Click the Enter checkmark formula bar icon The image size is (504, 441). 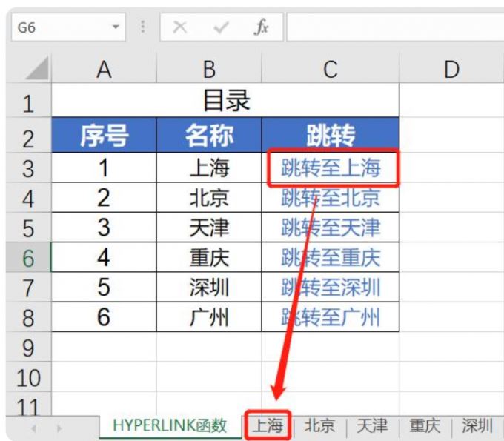(x=221, y=27)
